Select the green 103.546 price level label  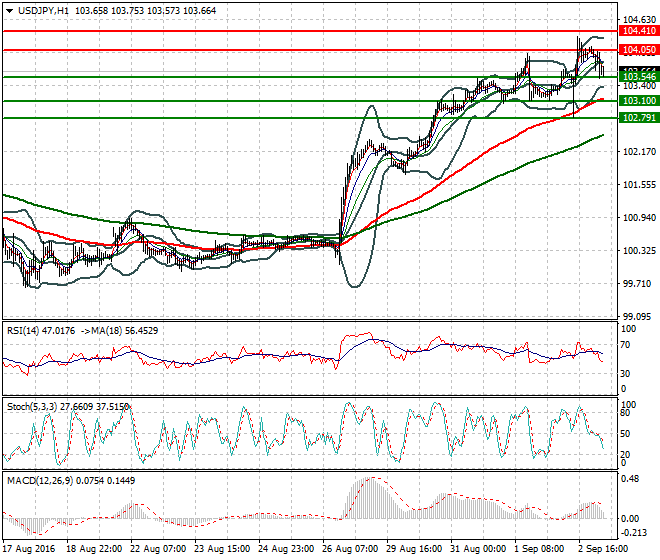pos(639,77)
